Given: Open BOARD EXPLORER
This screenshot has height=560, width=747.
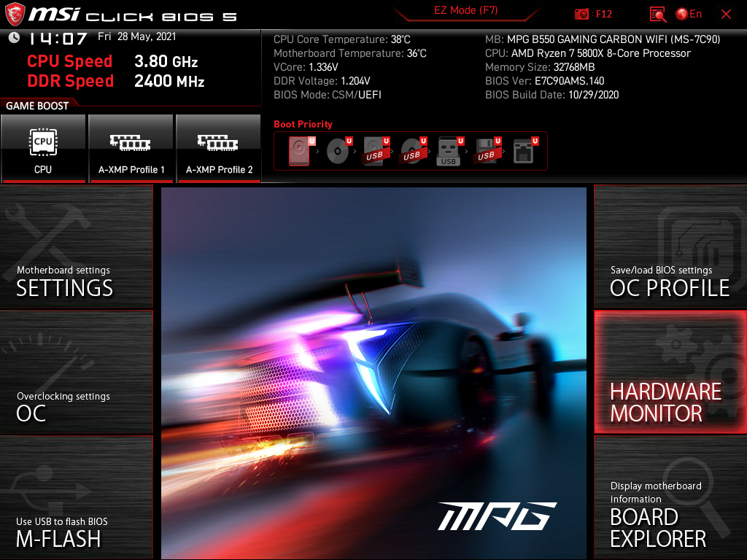Looking at the screenshot, I should 670,497.
